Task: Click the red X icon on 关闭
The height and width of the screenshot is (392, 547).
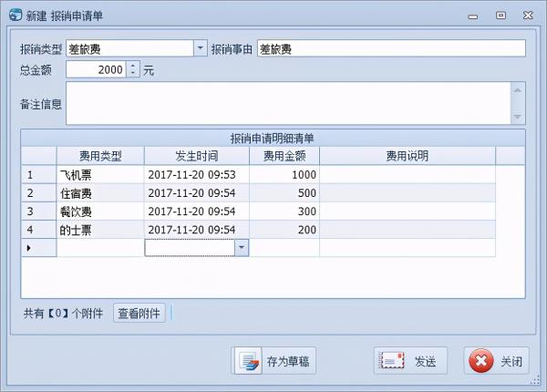Action: point(481,361)
